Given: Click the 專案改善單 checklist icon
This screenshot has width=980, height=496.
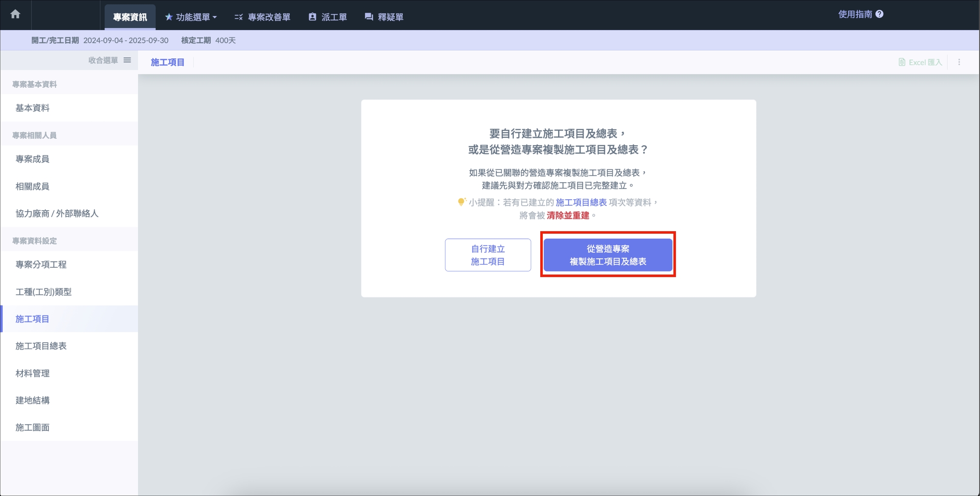Looking at the screenshot, I should 238,17.
